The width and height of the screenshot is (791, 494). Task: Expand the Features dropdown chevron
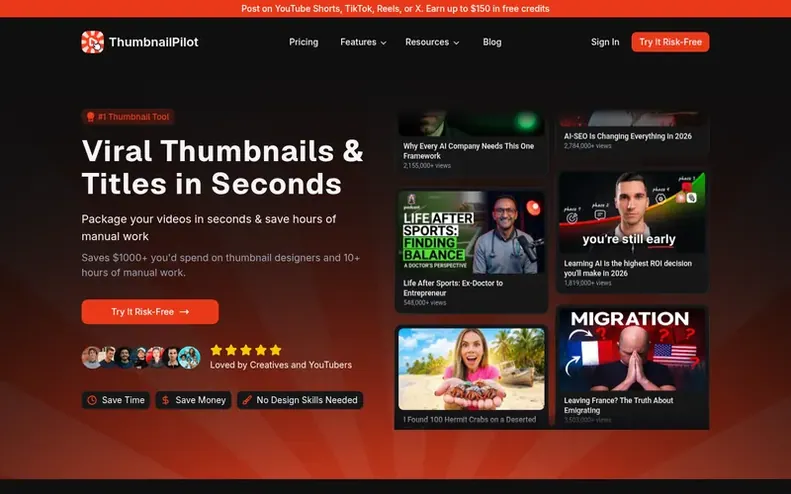(383, 43)
